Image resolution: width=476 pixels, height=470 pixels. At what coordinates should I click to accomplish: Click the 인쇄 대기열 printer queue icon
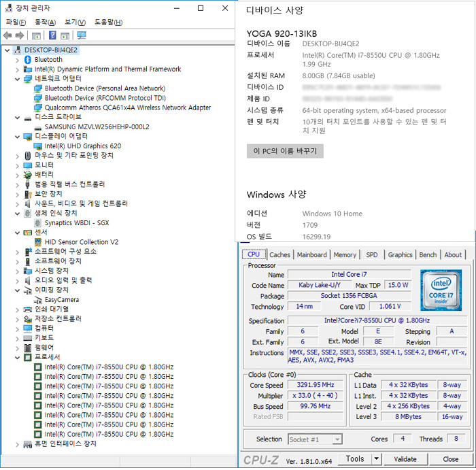click(x=28, y=309)
